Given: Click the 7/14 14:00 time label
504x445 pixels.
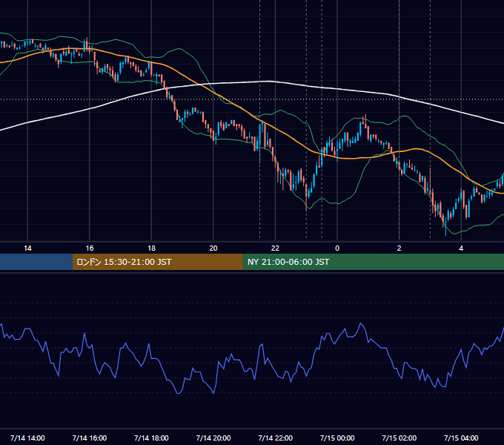Looking at the screenshot, I should coord(27,438).
